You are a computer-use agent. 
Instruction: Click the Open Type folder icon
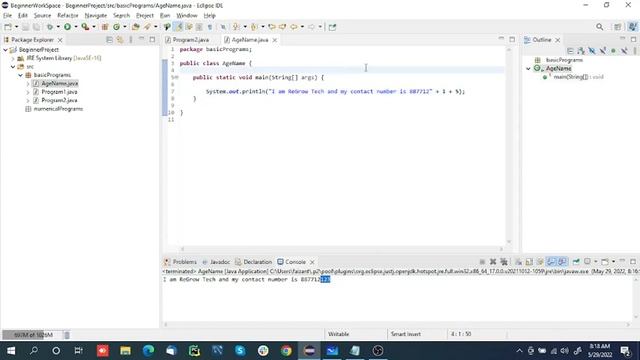click(136, 27)
